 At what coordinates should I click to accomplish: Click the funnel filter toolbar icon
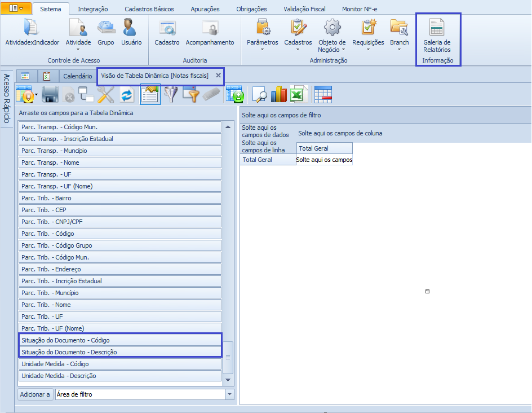[x=171, y=95]
